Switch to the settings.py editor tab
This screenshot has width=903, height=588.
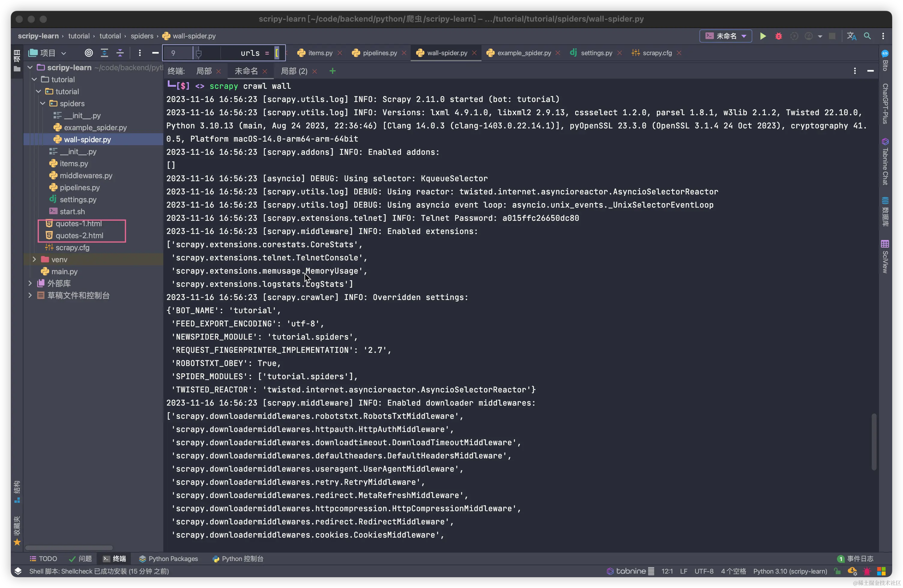596,53
